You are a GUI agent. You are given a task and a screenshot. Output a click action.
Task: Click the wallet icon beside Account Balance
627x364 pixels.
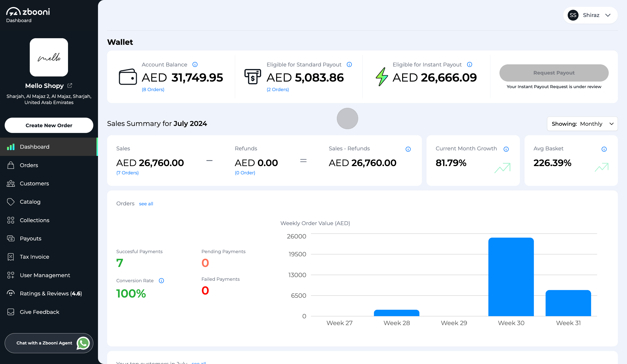(x=128, y=77)
